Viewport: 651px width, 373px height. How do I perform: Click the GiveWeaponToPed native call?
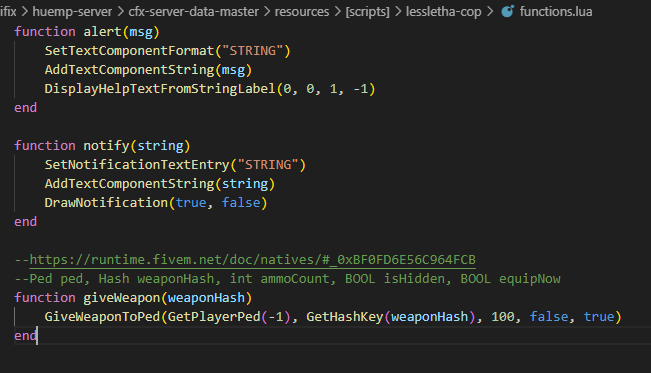tap(102, 317)
